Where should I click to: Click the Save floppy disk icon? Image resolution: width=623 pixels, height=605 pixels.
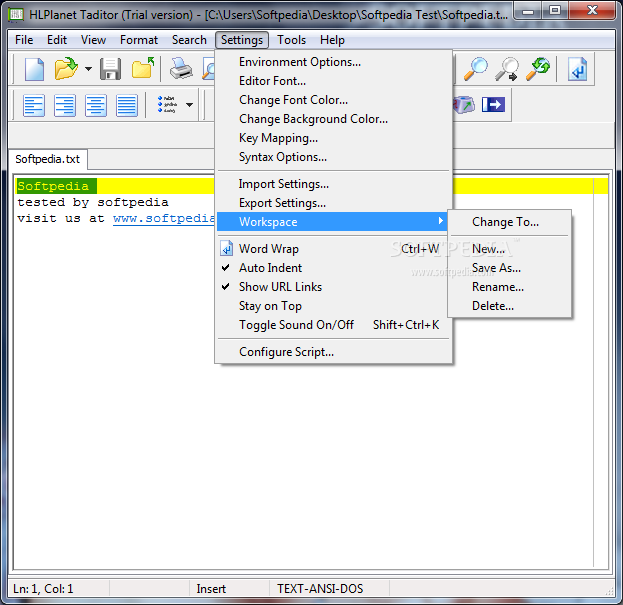coord(110,69)
